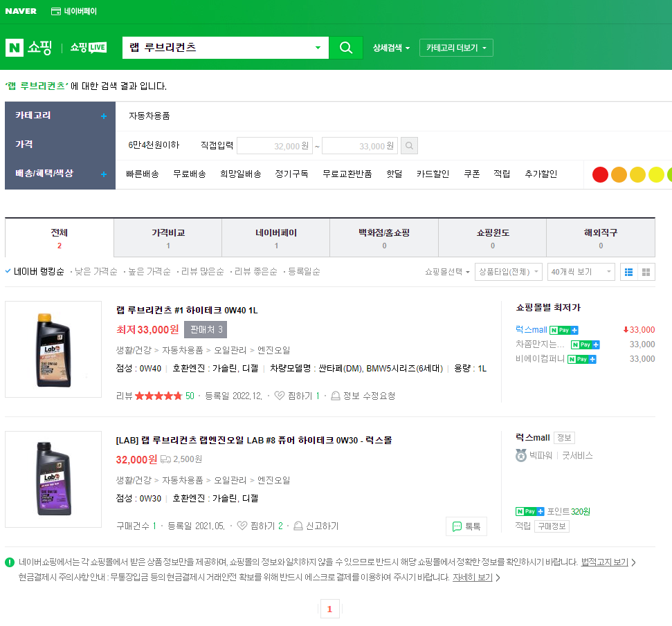The height and width of the screenshot is (626, 672).
Task: Pick the bright yellow color swatch
Action: click(x=656, y=174)
